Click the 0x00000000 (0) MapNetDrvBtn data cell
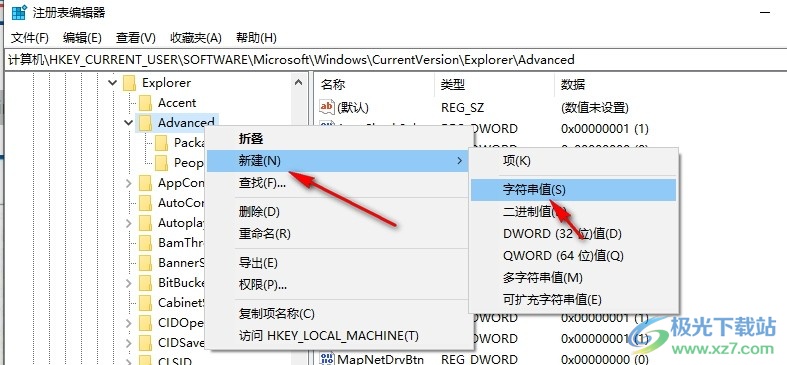Screen dimensions: 787x365 605,359
